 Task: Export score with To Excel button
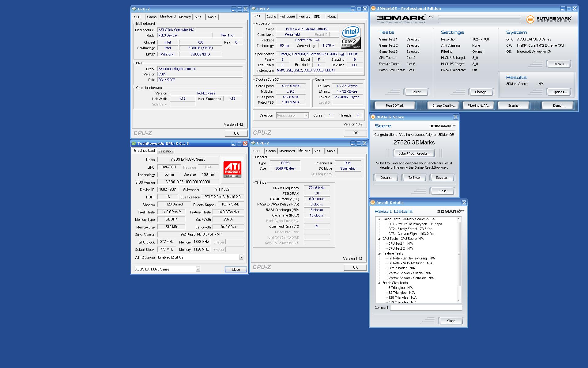tap(414, 178)
